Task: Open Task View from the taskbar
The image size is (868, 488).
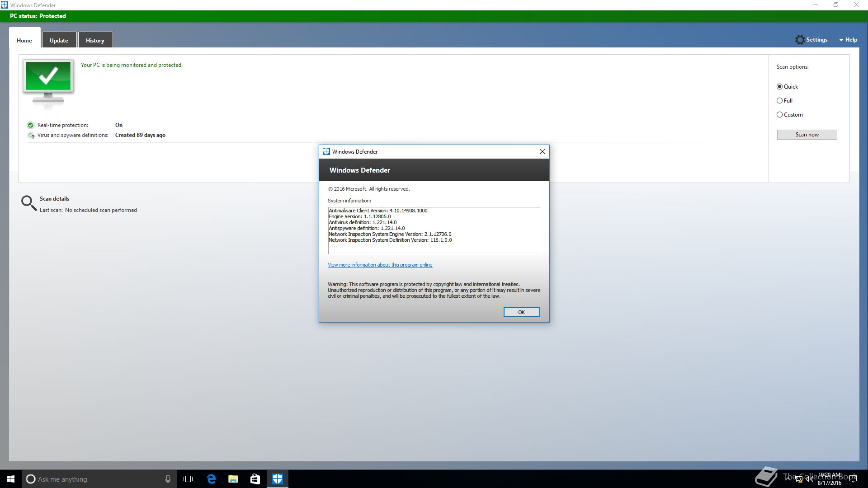Action: click(x=188, y=479)
